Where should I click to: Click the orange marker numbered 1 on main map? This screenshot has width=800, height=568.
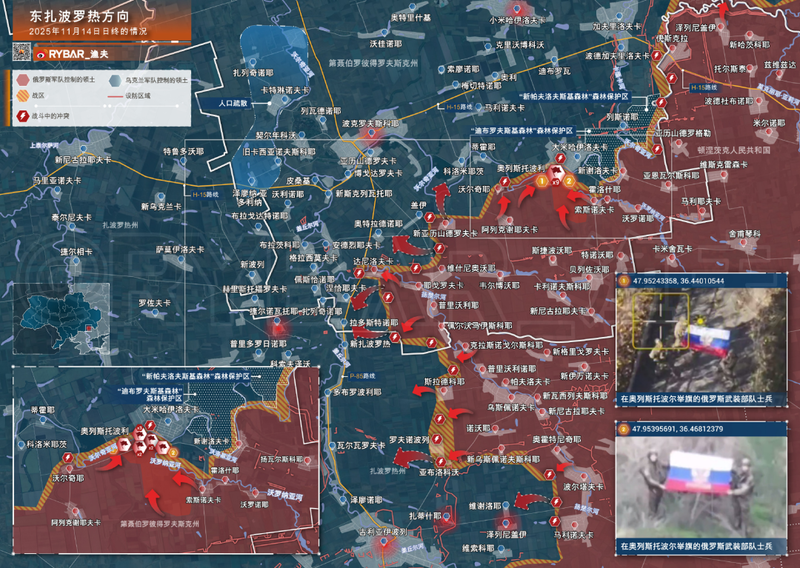[x=542, y=181]
